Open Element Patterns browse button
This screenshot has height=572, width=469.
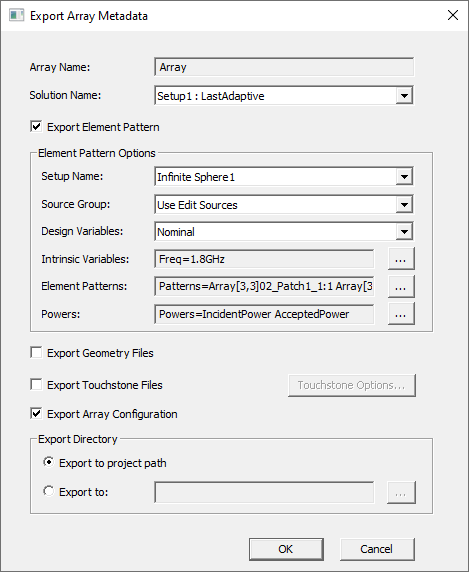pos(401,286)
